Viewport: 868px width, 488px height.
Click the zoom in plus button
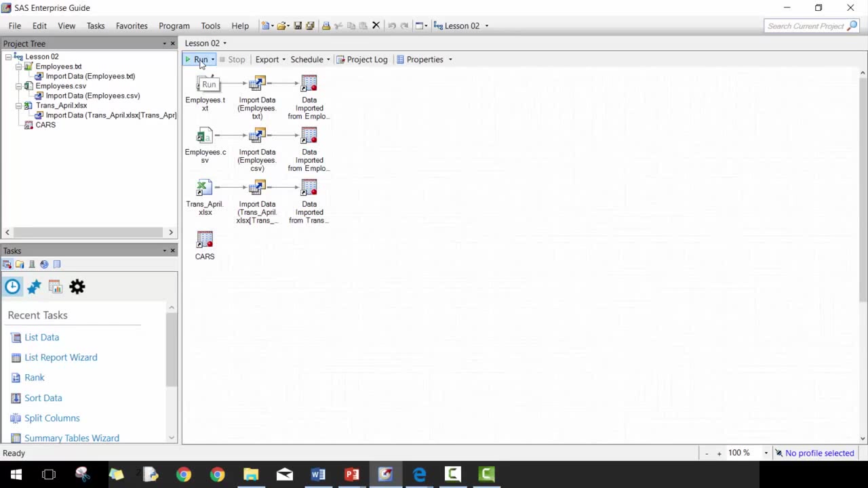click(719, 453)
